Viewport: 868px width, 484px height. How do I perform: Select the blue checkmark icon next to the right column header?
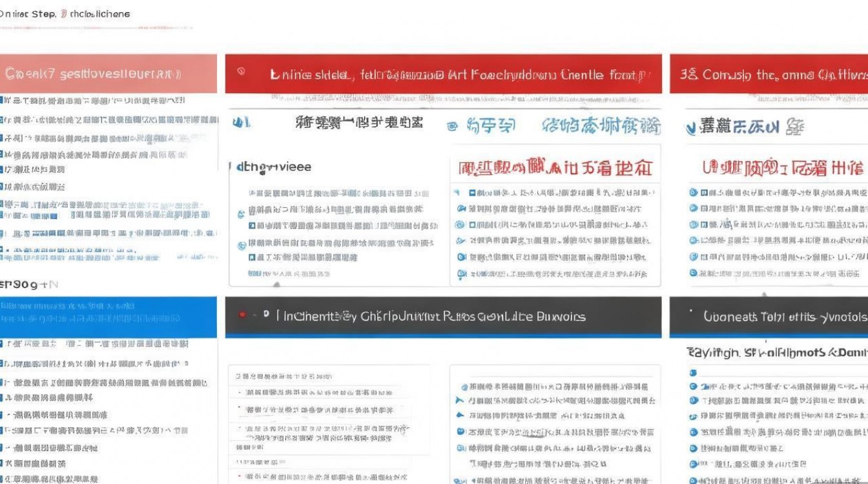691,128
